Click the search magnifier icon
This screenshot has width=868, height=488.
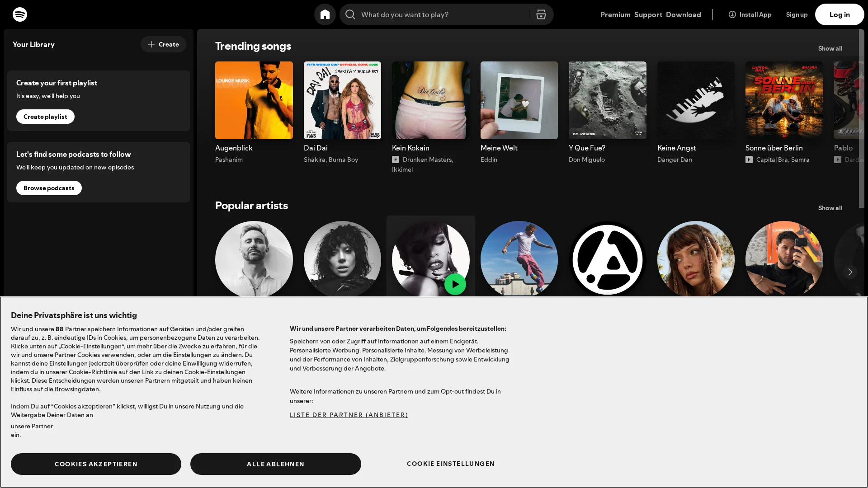350,14
